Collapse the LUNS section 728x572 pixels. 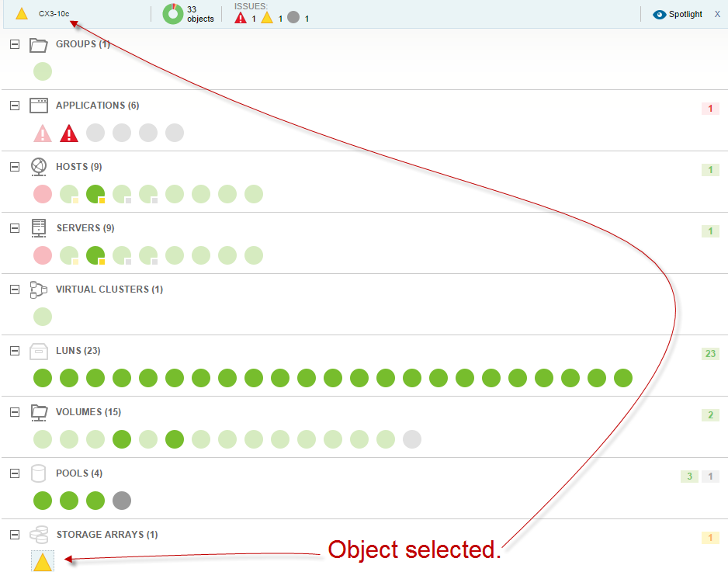click(x=14, y=351)
